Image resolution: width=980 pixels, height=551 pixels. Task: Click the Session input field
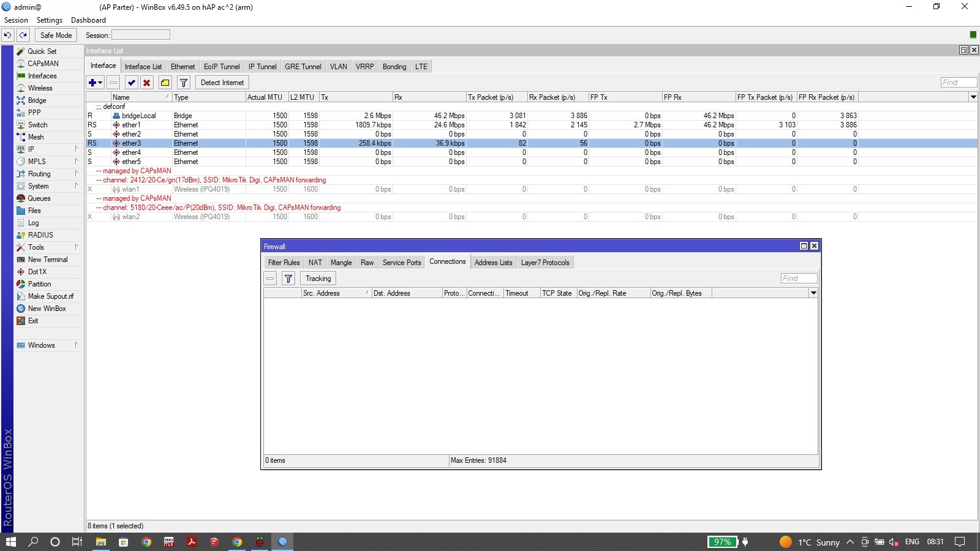click(141, 35)
